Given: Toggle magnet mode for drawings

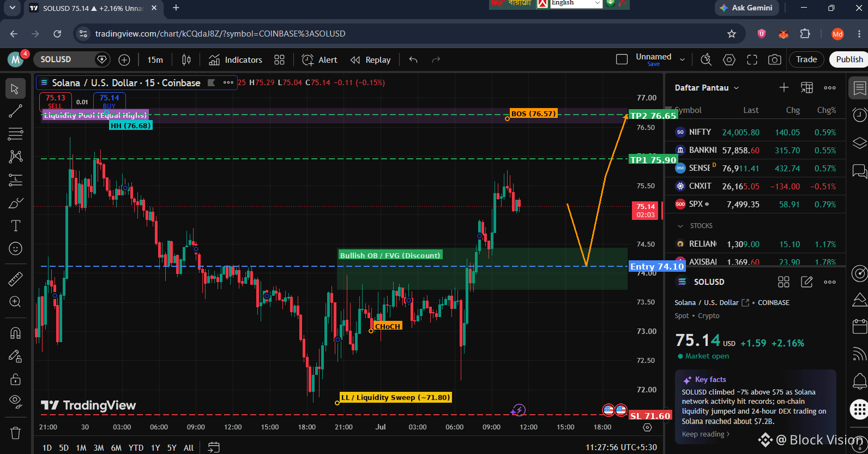Looking at the screenshot, I should point(15,333).
